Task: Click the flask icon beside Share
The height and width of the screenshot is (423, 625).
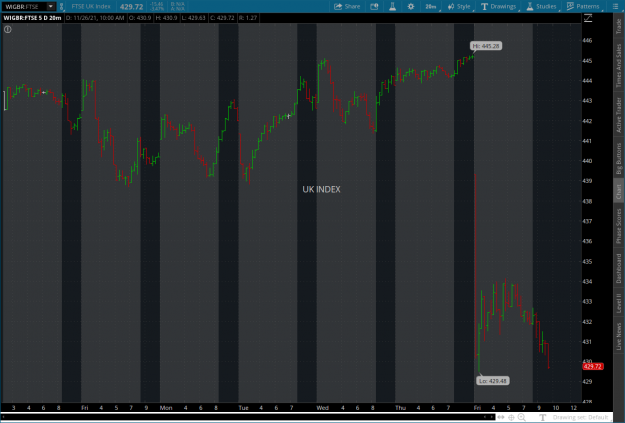Action: [x=392, y=6]
